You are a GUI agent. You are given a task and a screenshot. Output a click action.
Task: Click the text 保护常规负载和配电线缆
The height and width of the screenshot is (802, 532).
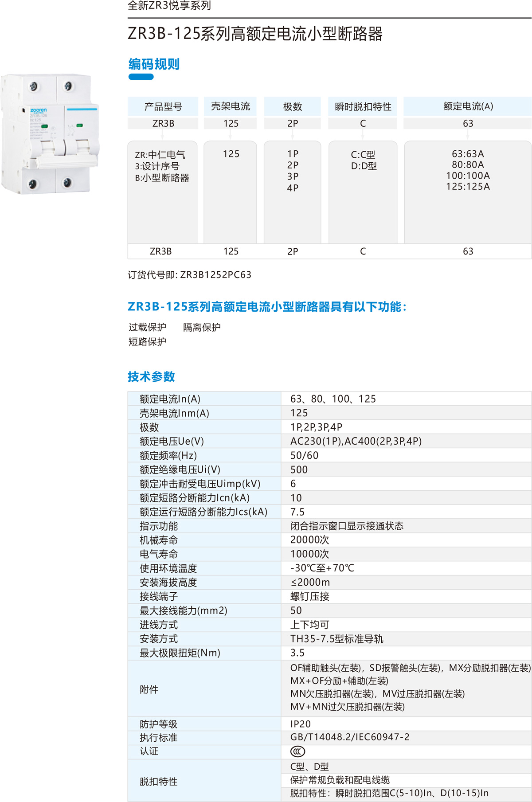click(x=340, y=780)
